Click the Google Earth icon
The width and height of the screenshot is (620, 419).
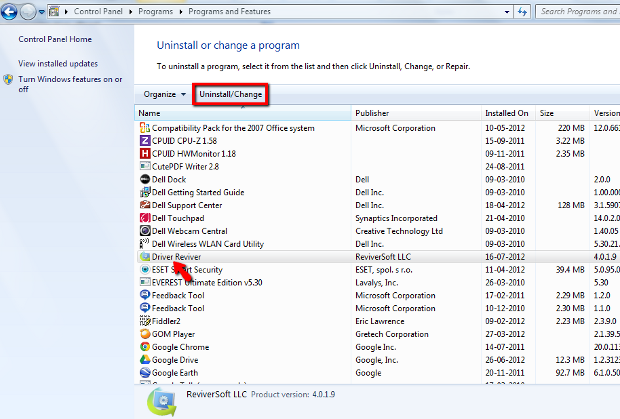145,373
